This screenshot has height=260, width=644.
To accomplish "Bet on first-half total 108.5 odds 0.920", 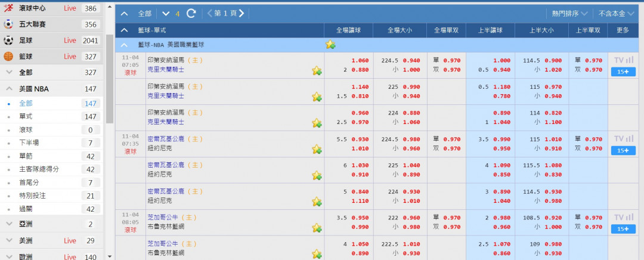I will point(553,217).
